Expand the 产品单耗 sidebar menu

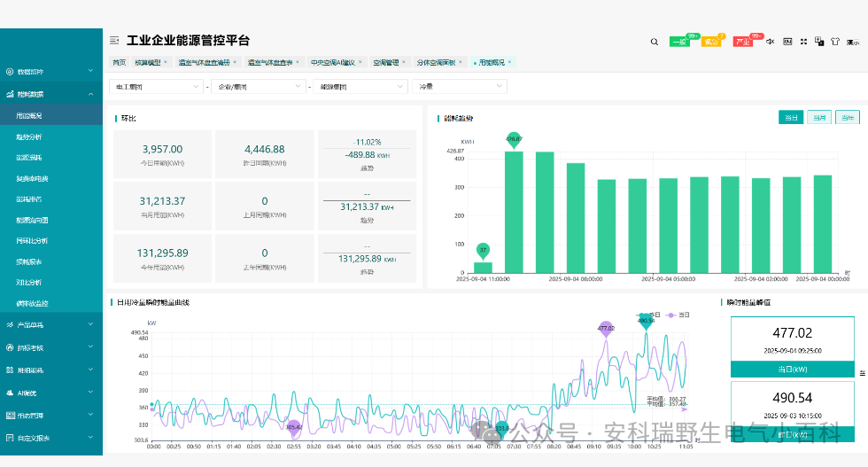pyautogui.click(x=90, y=324)
